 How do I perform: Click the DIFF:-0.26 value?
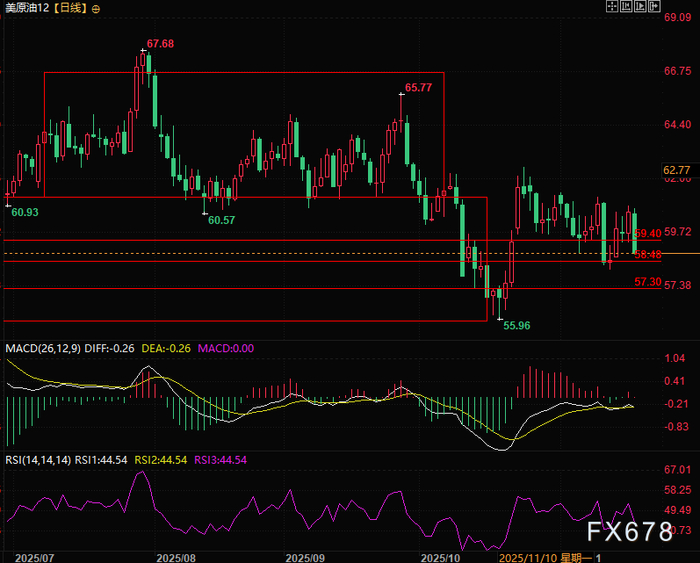109,348
